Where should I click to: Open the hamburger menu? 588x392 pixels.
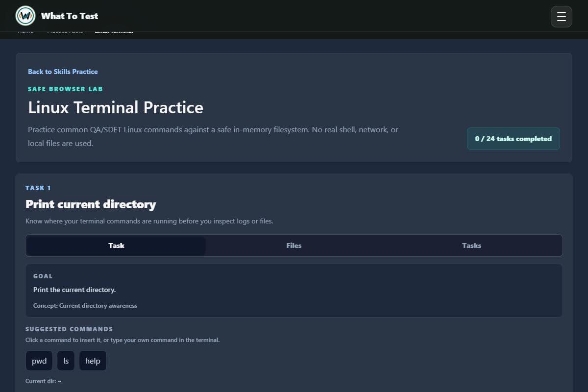[x=562, y=17]
